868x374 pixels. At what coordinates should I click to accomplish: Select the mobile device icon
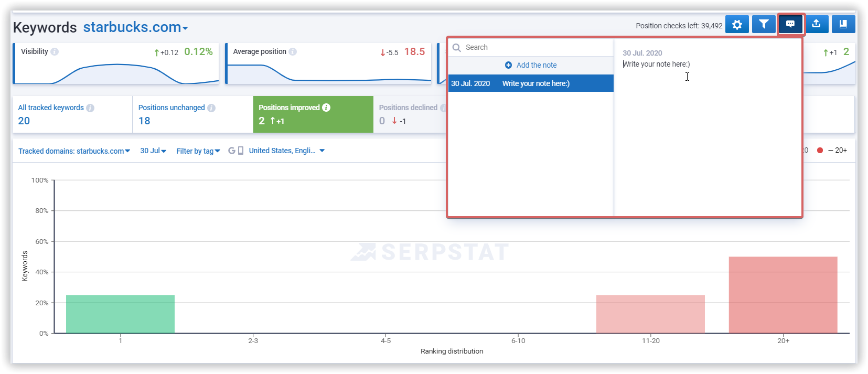[x=241, y=151]
